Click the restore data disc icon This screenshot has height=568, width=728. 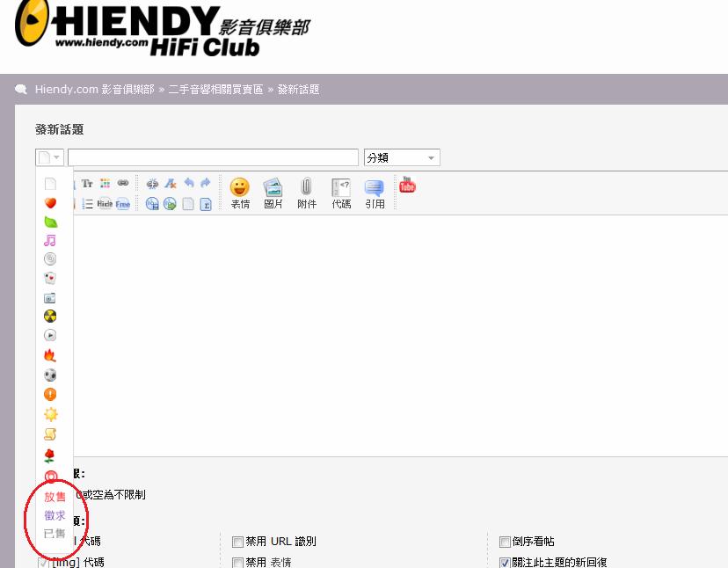click(x=170, y=204)
